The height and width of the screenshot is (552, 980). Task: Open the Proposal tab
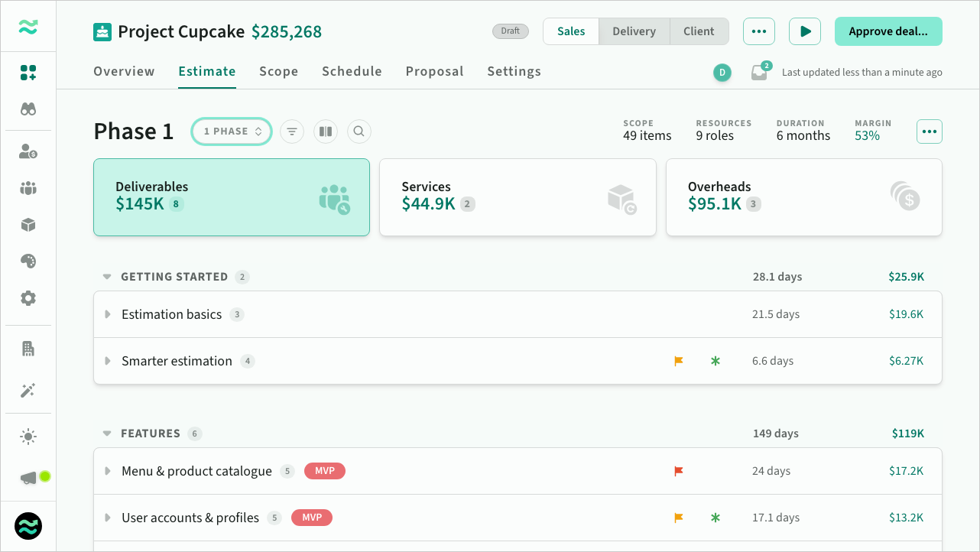click(x=434, y=71)
